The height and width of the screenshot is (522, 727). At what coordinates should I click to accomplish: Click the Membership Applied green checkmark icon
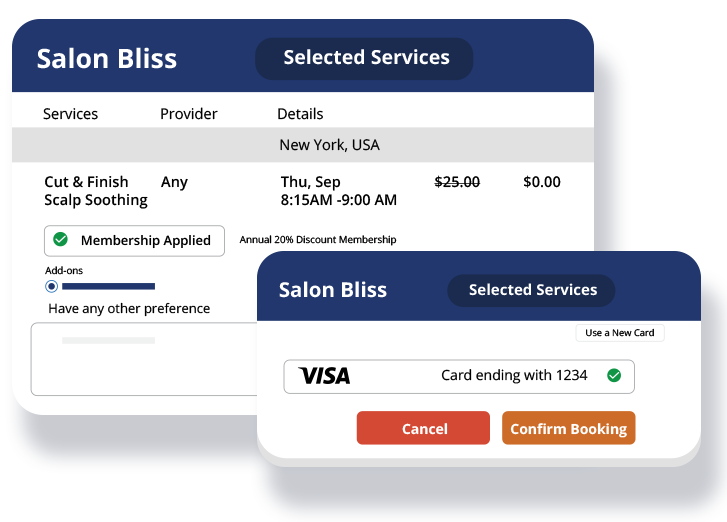[x=60, y=240]
